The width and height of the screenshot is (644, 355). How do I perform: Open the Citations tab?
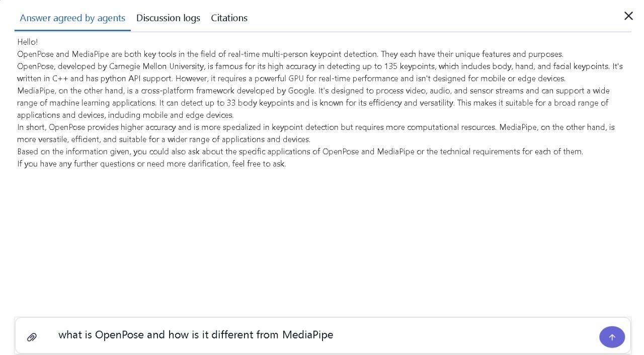[x=229, y=18]
